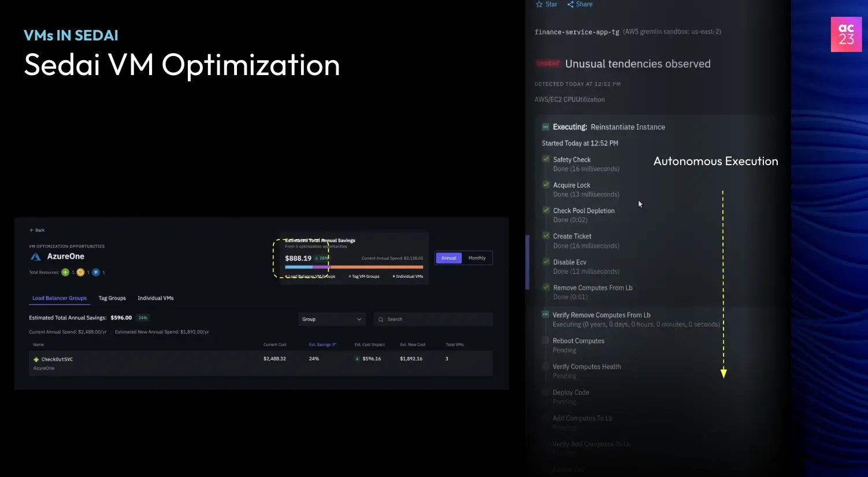Viewport: 868px width, 477px height.
Task: Click the Star link
Action: pyautogui.click(x=546, y=4)
